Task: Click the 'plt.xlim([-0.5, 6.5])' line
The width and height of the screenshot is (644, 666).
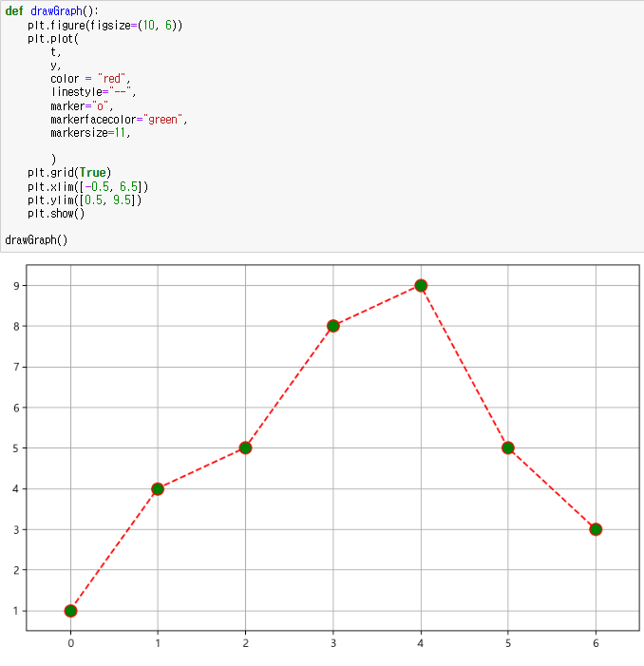Action: coord(88,186)
